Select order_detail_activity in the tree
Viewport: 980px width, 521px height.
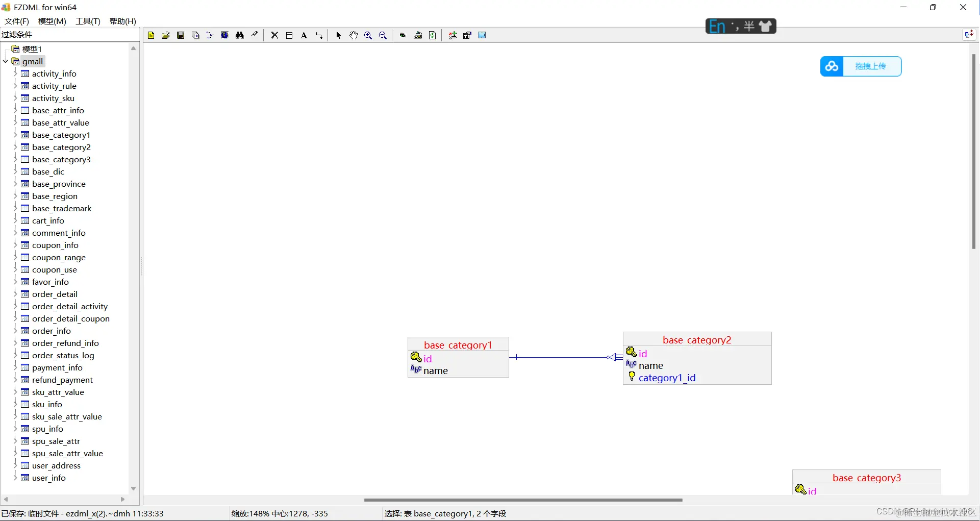click(70, 306)
